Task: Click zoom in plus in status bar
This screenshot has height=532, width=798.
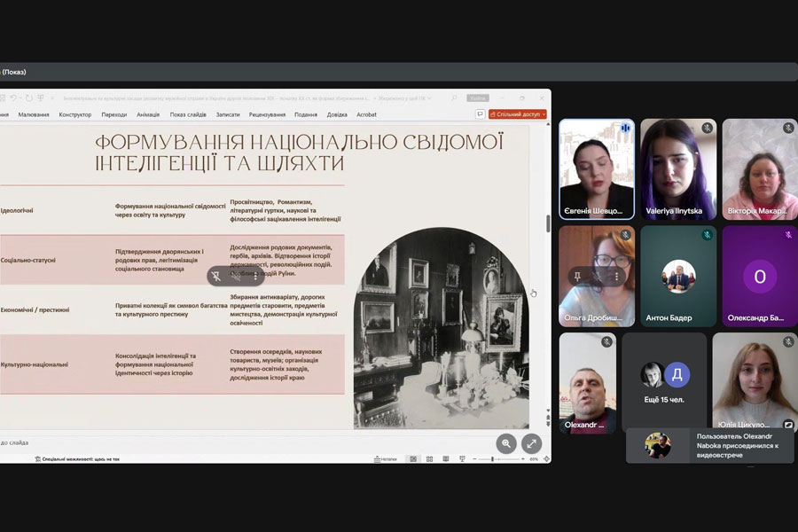Action: (x=522, y=459)
